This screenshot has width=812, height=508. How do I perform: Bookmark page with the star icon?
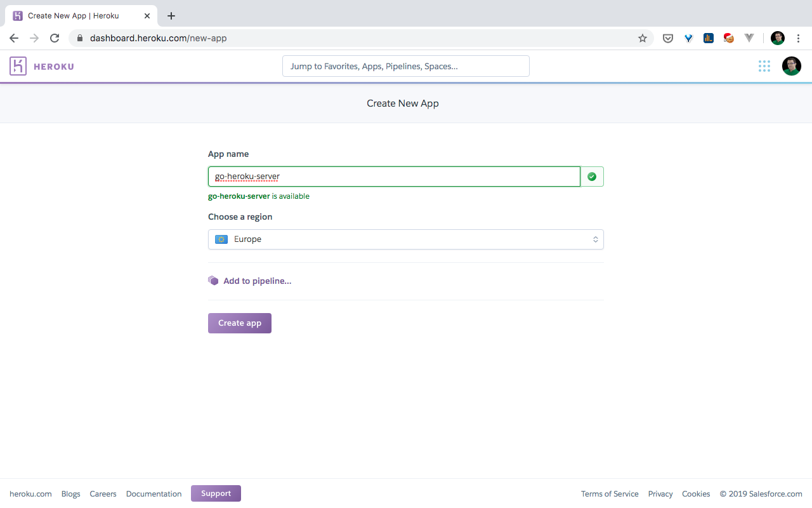(643, 38)
